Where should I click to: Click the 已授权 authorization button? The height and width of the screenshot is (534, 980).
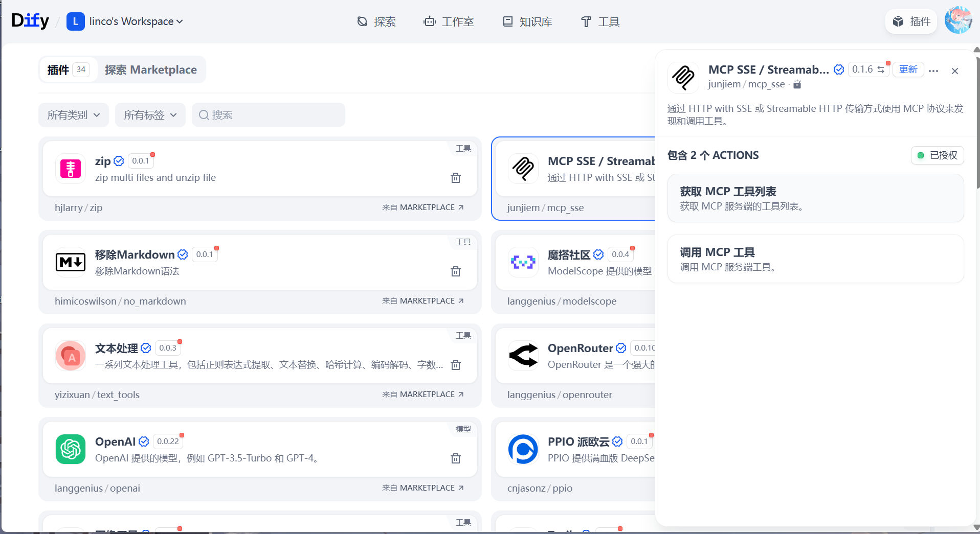(x=938, y=155)
